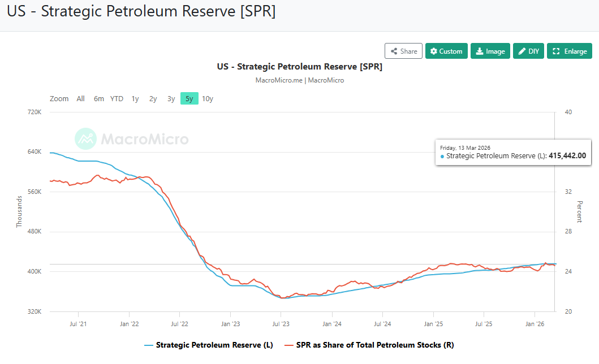This screenshot has height=364, width=599.
Task: Click the Thousands axis title
Action: 19,212
